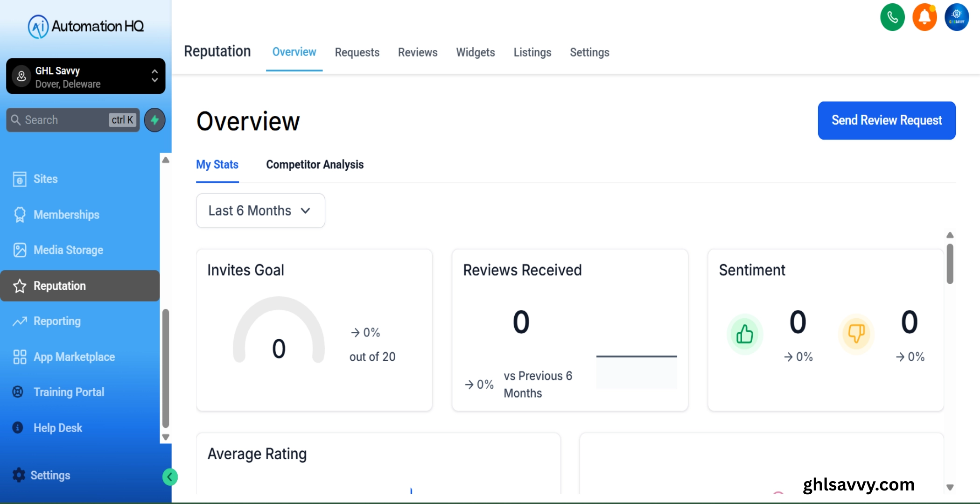Open the Last 6 Months dropdown
This screenshot has height=504, width=980.
260,211
